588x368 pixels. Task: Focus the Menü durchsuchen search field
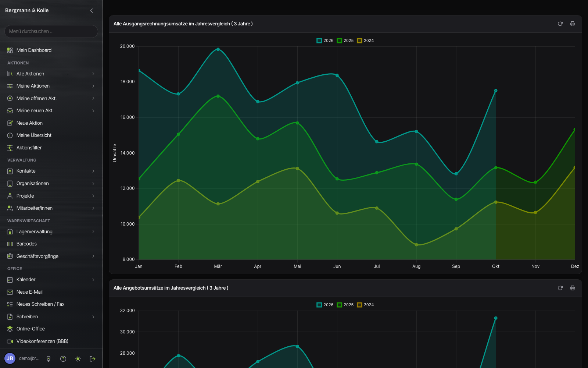click(x=51, y=32)
